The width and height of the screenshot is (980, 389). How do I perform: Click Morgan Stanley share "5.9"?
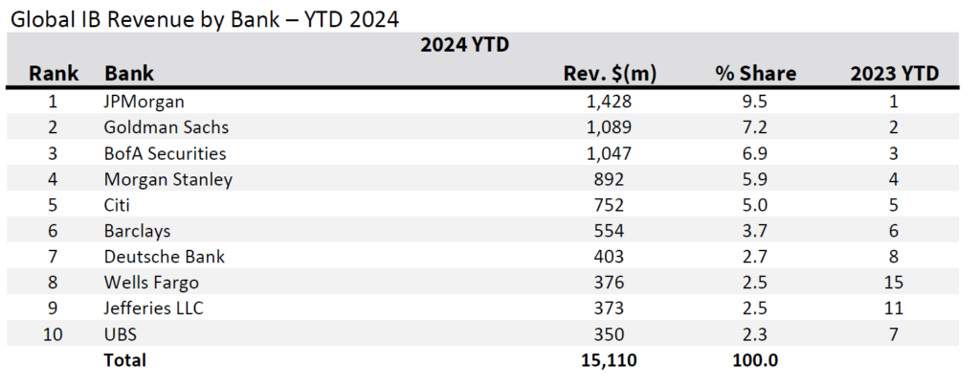coord(756,179)
